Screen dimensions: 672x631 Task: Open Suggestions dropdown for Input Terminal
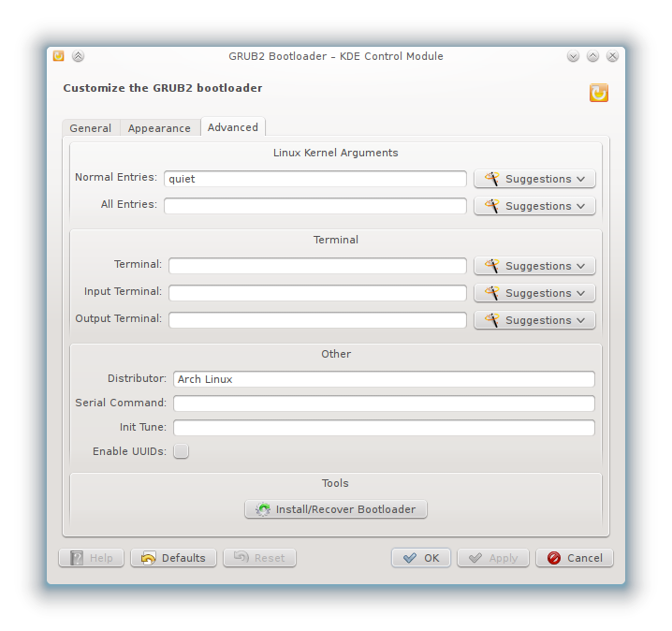[534, 293]
